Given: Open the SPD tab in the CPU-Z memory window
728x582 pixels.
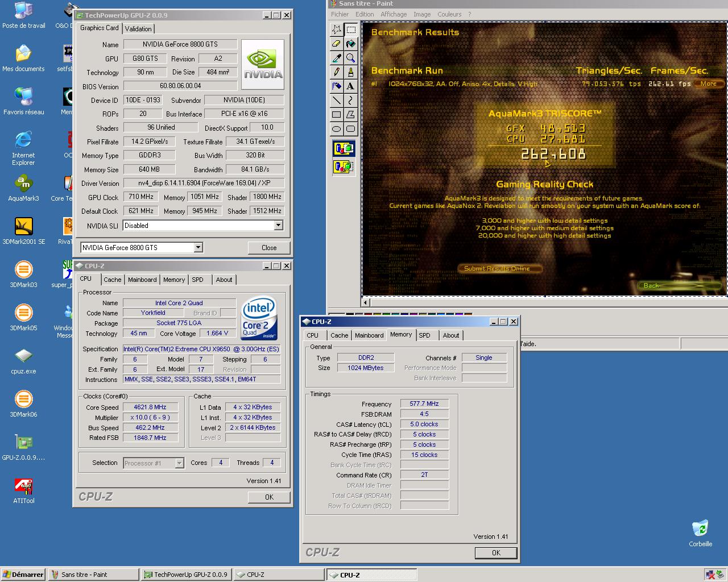Looking at the screenshot, I should (425, 335).
